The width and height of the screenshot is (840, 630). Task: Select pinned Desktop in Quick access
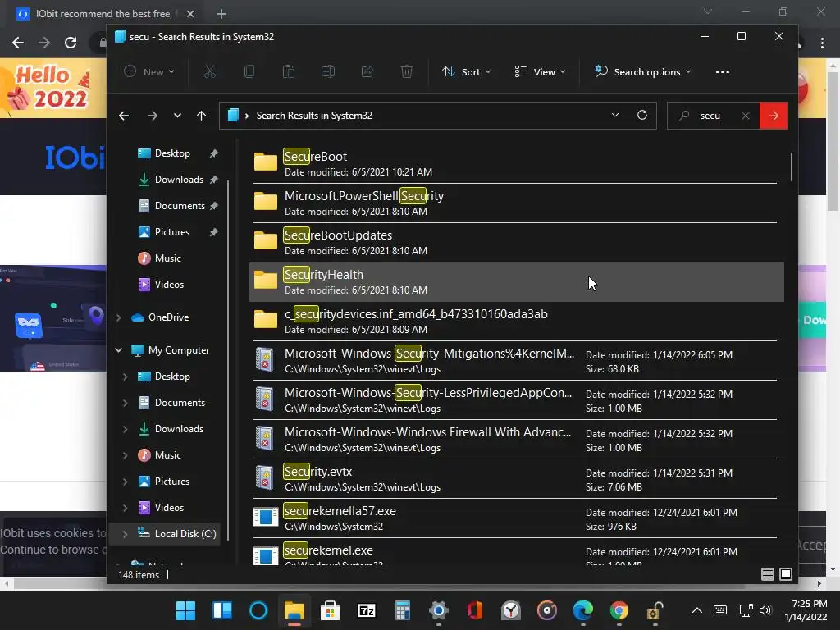tap(171, 153)
